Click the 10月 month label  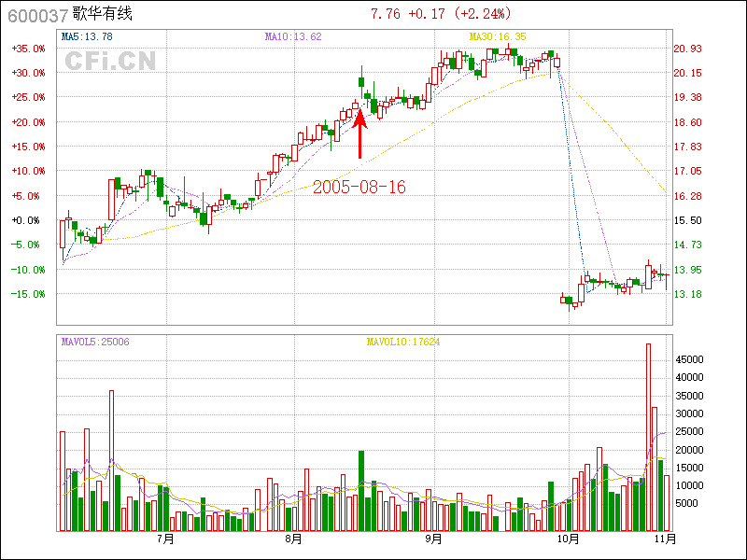(568, 539)
